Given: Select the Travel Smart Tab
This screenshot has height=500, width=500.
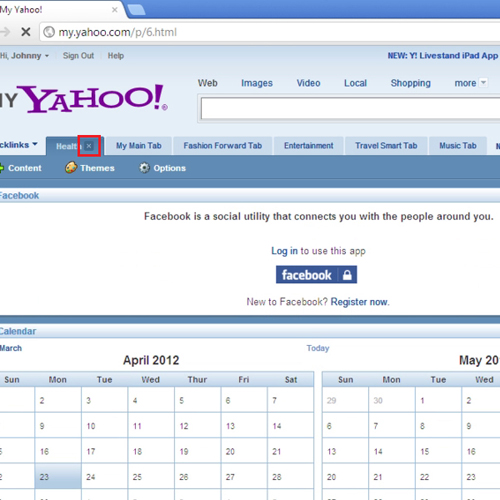Looking at the screenshot, I should [x=386, y=146].
